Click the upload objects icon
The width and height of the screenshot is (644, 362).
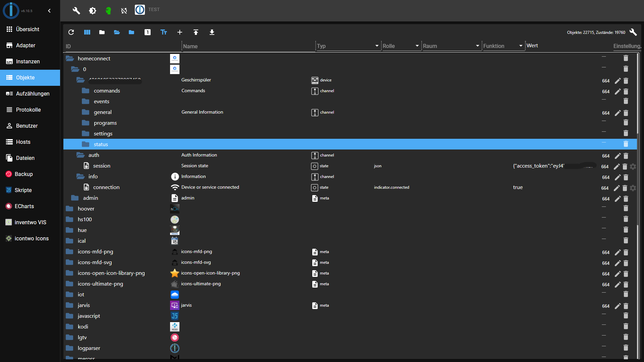pyautogui.click(x=196, y=32)
